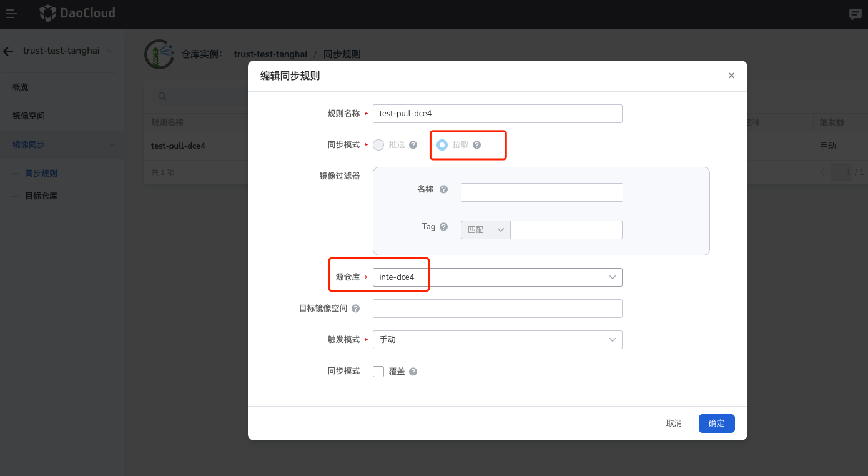Click the 规则名称 input field

497,113
